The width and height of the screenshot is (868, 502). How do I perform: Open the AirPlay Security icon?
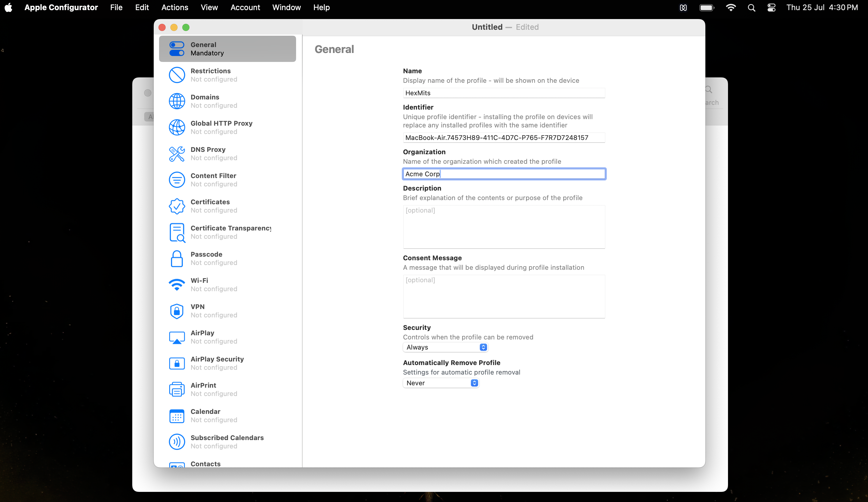(177, 363)
